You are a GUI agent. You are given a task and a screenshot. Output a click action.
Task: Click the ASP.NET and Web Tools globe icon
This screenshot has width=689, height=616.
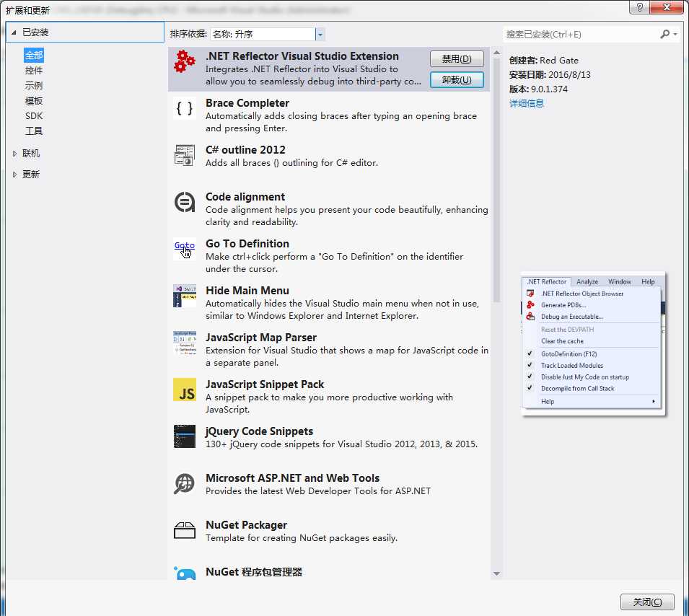[185, 483]
